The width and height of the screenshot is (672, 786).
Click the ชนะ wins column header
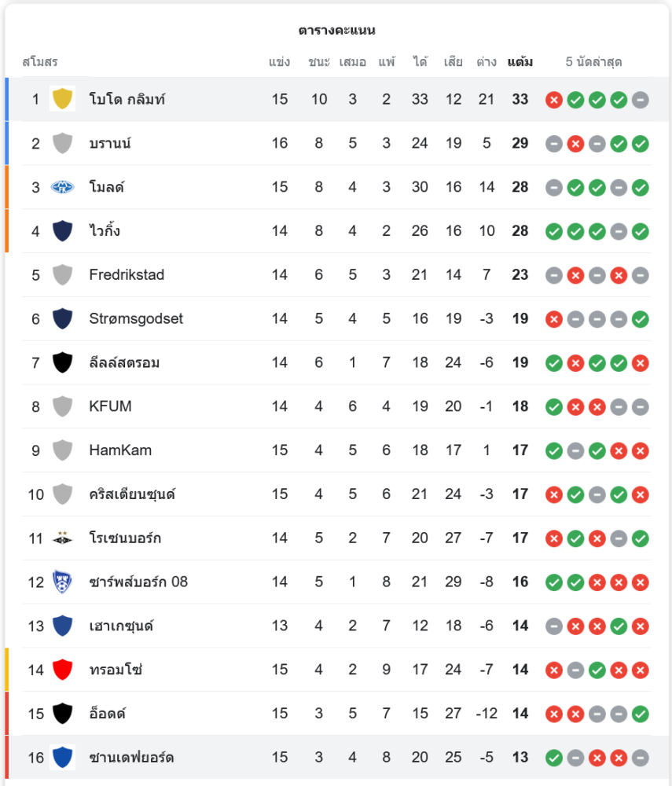(319, 61)
